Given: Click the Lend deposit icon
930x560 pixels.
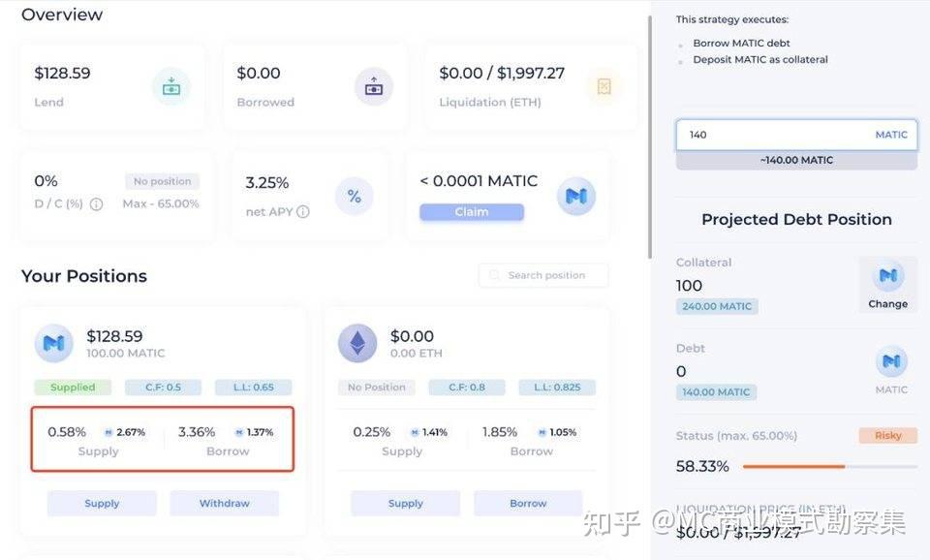Looking at the screenshot, I should 172,86.
